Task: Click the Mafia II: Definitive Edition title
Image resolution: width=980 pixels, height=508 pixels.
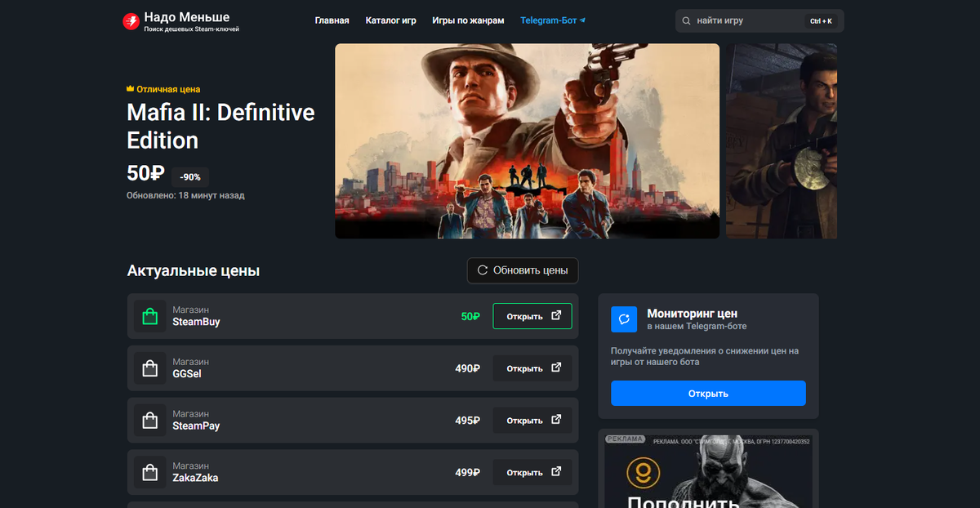Action: (220, 126)
